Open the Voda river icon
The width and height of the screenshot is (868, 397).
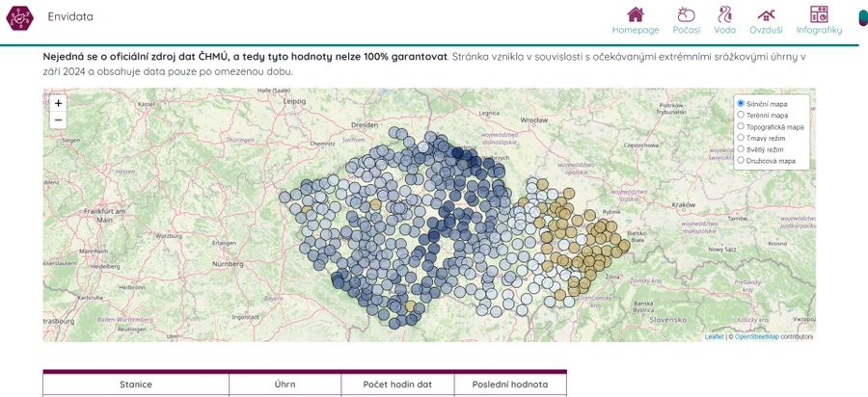(725, 14)
